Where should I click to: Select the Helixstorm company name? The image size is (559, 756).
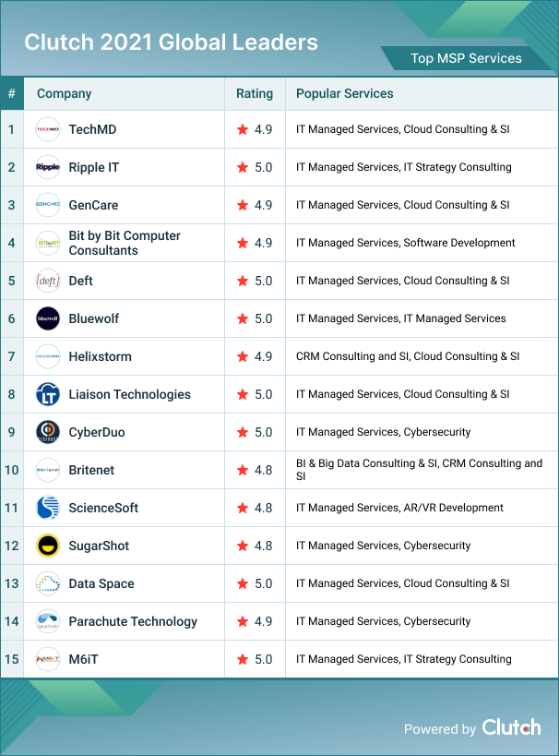100,356
